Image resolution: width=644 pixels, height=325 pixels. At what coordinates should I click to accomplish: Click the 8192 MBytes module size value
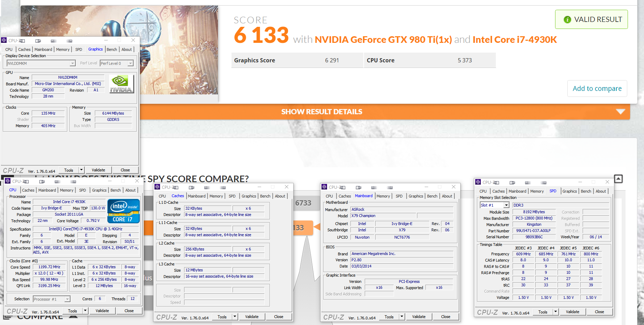(x=534, y=212)
